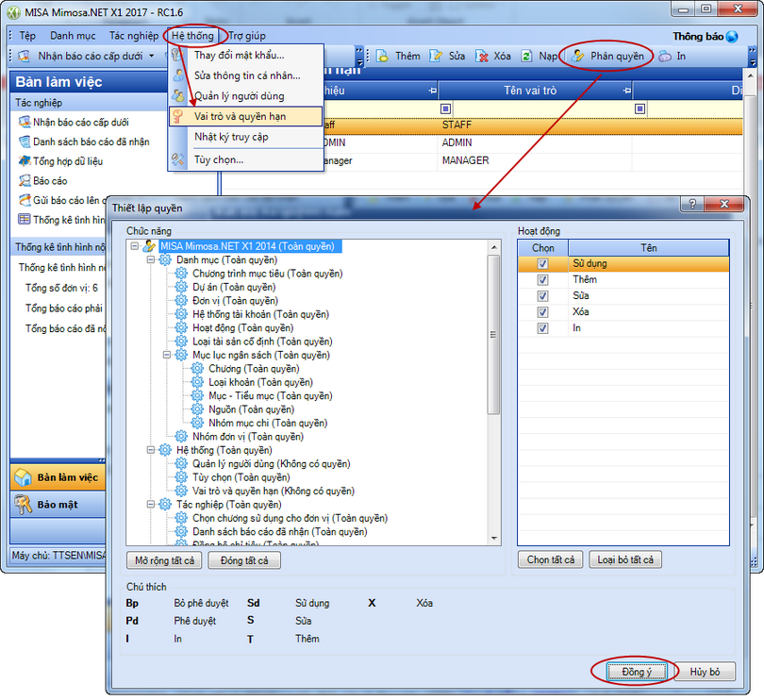764x700 pixels.
Task: Collapse the Mục lục ngân sách tree node
Action: (x=167, y=355)
